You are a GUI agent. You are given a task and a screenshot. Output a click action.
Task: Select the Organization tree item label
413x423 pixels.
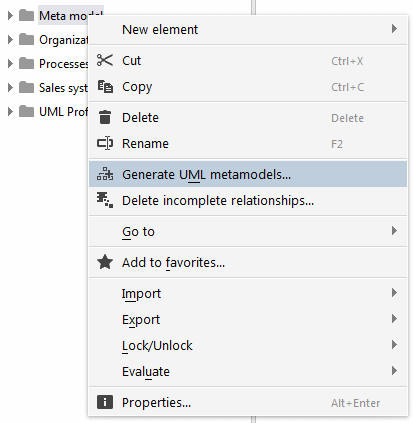64,40
